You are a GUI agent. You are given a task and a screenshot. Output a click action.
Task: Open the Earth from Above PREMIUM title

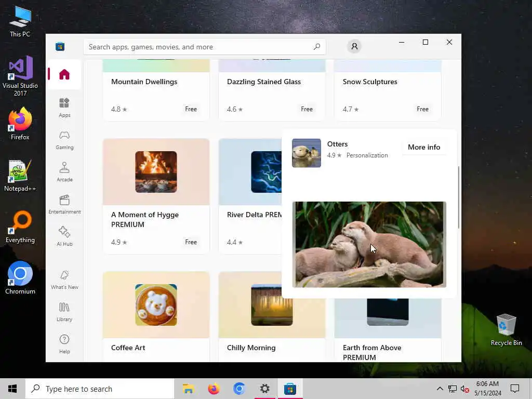pos(372,353)
